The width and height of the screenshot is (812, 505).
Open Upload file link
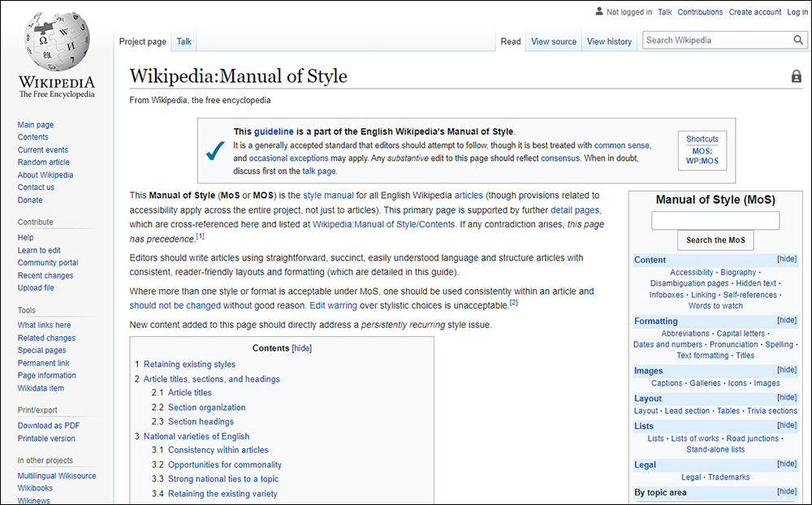tap(36, 287)
